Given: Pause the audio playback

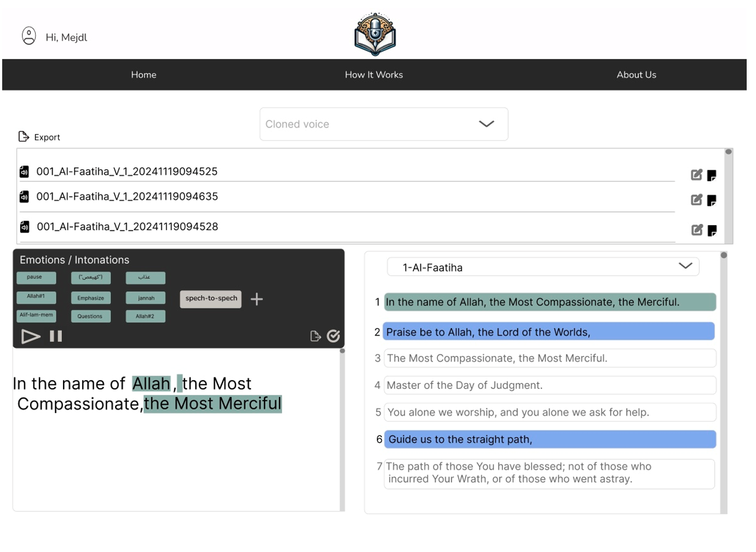Looking at the screenshot, I should coord(56,336).
